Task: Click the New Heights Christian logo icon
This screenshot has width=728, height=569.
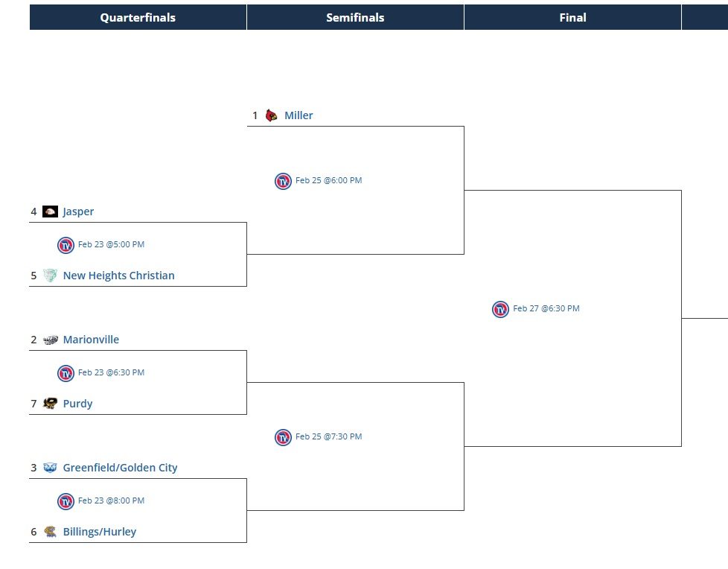Action: coord(50,276)
